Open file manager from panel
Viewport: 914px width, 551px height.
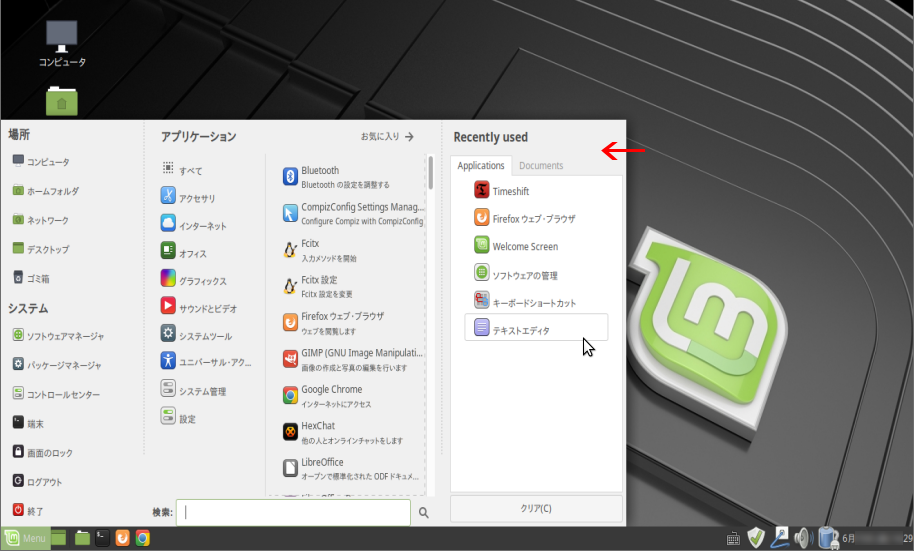82,538
